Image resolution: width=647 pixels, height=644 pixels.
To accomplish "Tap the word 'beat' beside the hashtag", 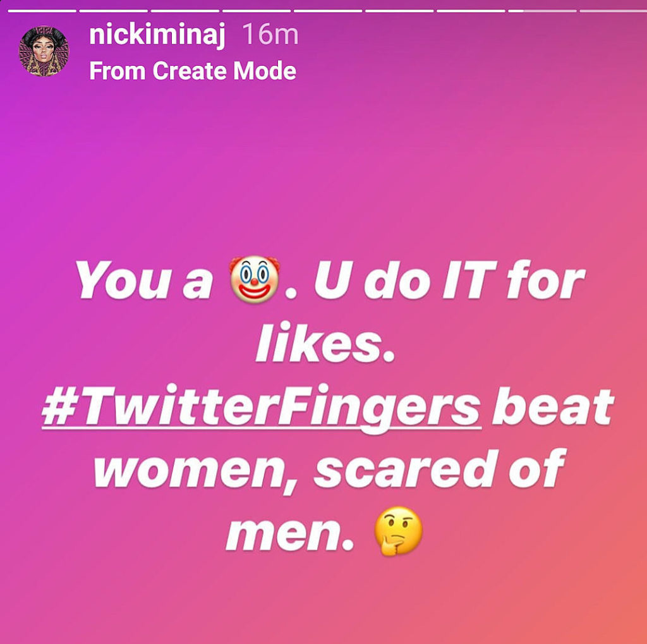I will click(553, 406).
